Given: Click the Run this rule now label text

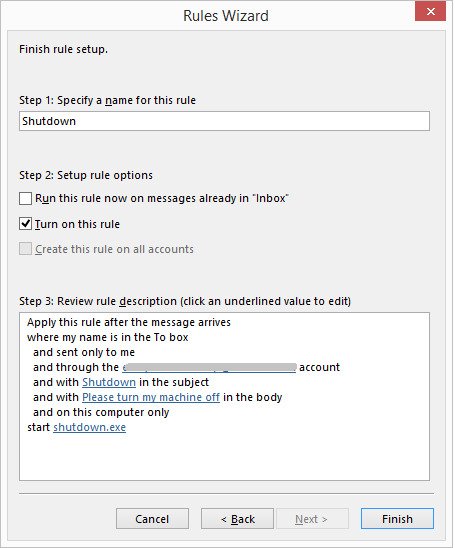Looking at the screenshot, I should [x=162, y=199].
